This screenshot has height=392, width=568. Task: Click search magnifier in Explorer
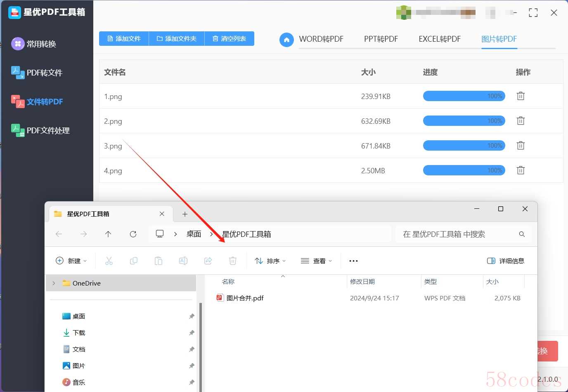click(x=522, y=234)
